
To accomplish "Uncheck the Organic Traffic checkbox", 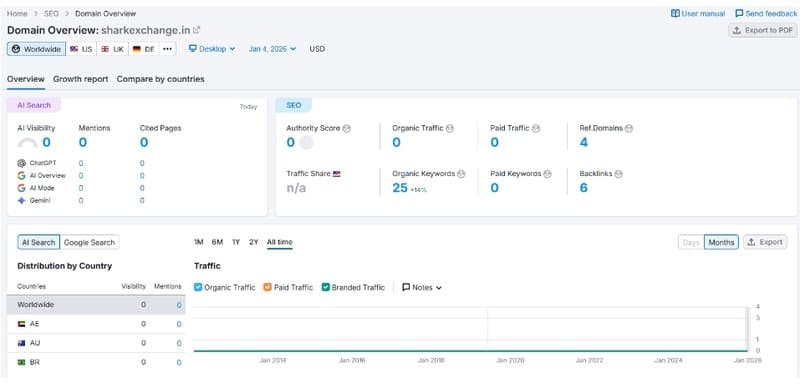I will point(198,287).
